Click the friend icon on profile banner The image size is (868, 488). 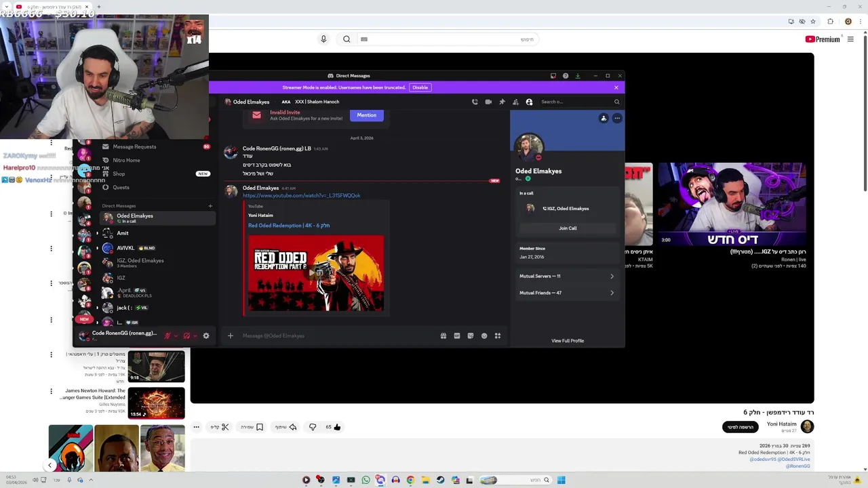(604, 118)
